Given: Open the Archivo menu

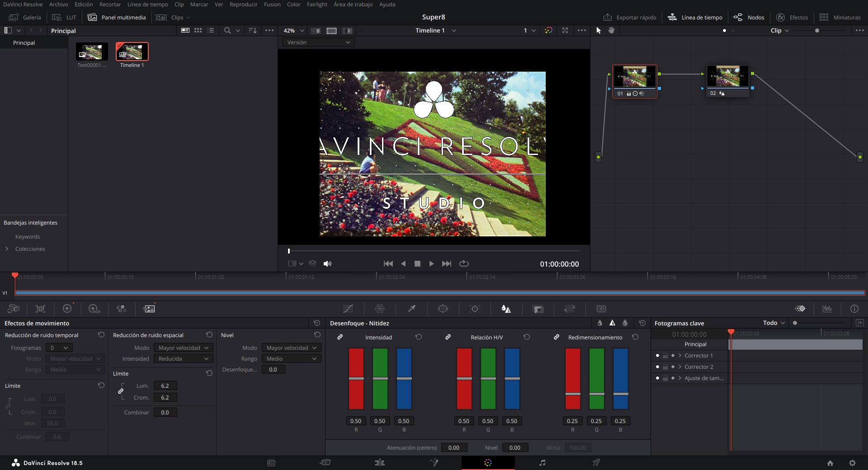Looking at the screenshot, I should pos(58,4).
